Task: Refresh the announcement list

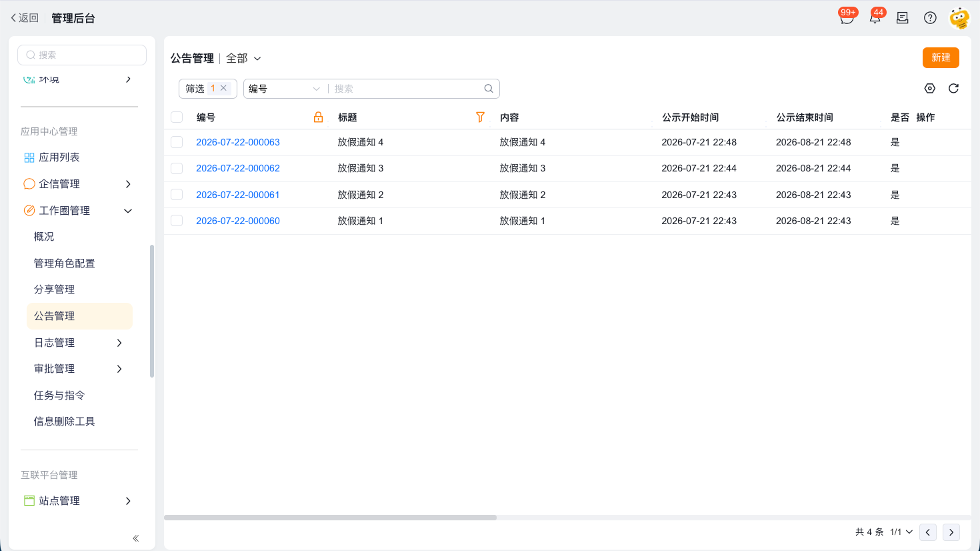Action: [x=953, y=88]
